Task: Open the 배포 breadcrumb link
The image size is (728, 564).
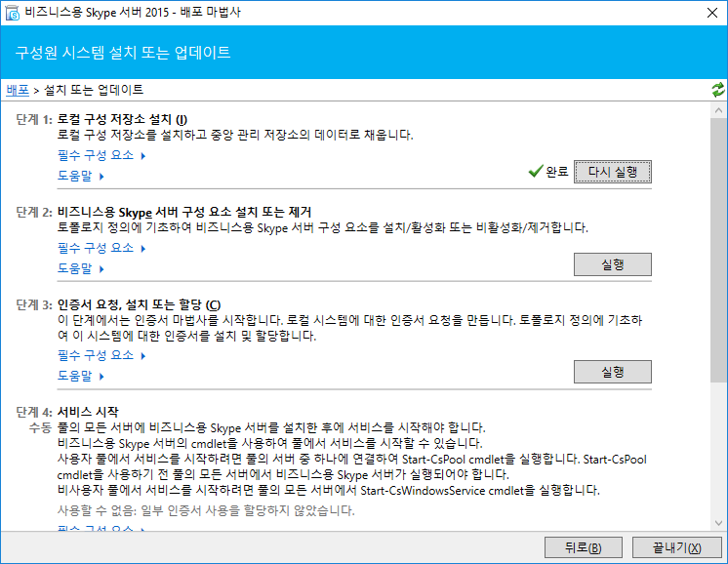Action: [x=18, y=90]
